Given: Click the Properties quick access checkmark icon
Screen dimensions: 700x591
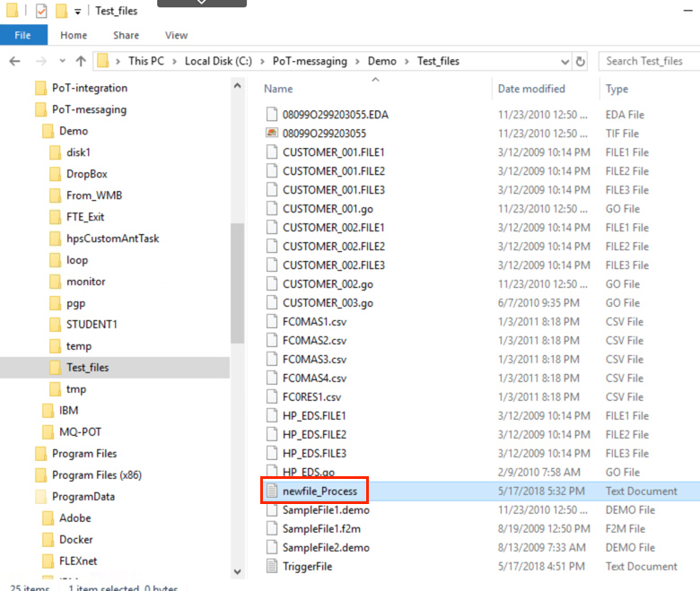Looking at the screenshot, I should [x=41, y=10].
